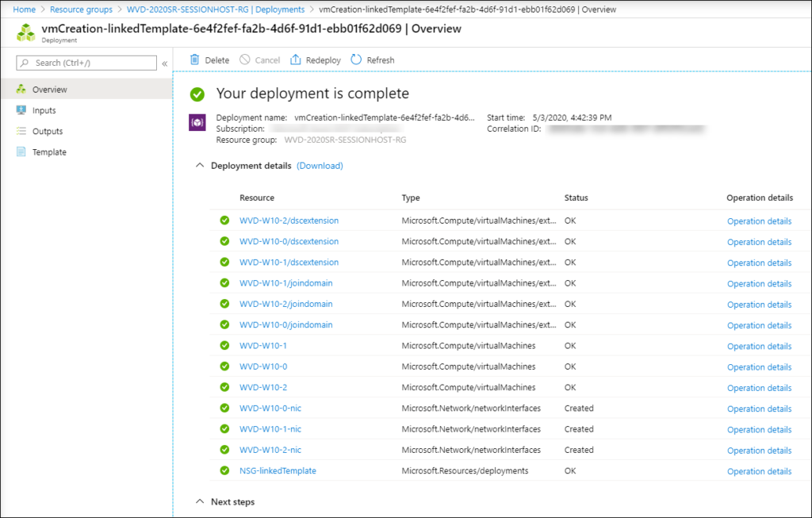View Operation details for WVD-W10-0/joindomain

click(759, 325)
